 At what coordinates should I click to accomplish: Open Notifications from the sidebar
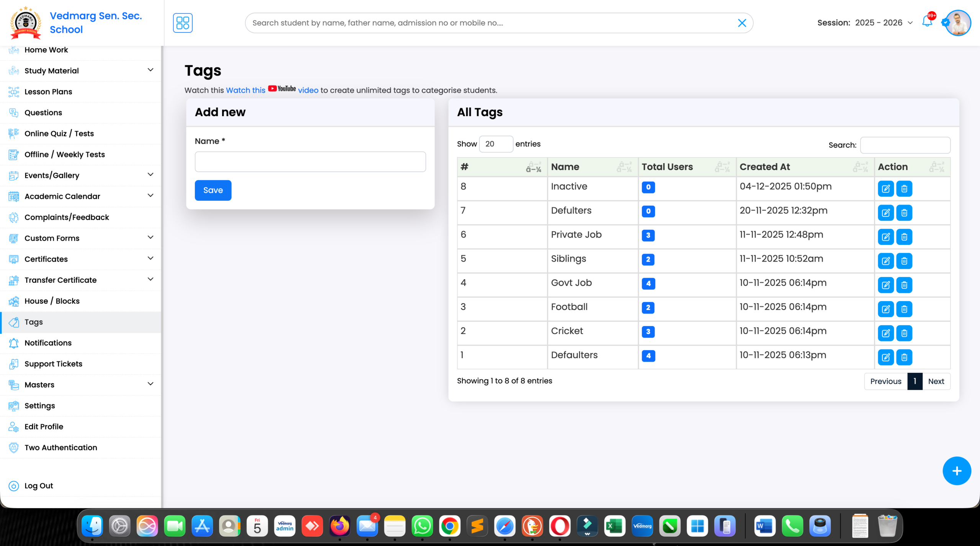(x=48, y=343)
